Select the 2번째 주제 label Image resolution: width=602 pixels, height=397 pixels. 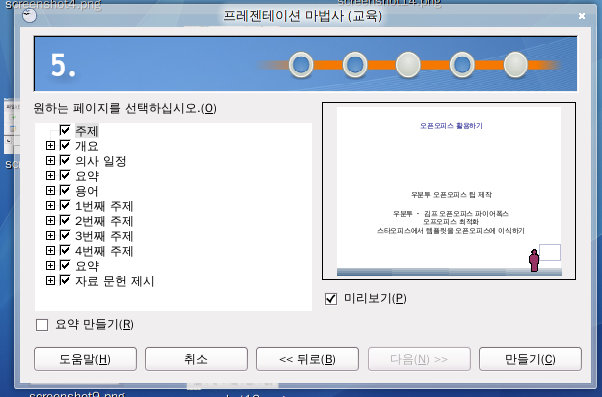[104, 221]
